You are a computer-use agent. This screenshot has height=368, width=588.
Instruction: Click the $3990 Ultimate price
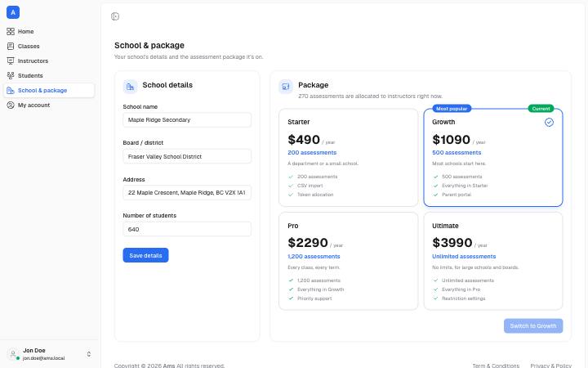452,243
